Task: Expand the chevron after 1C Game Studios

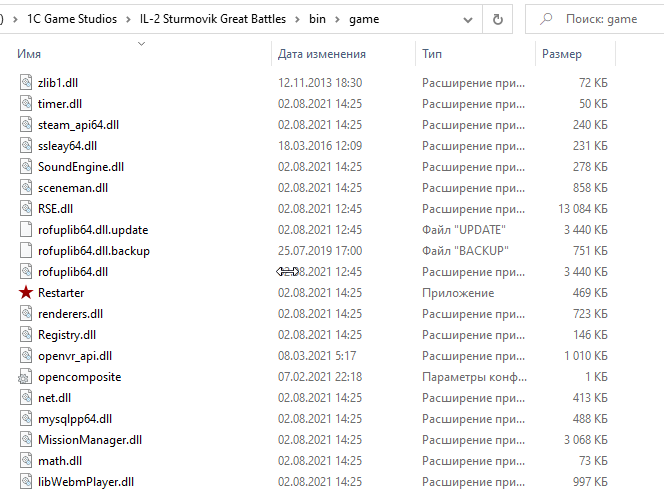Action: pos(128,19)
